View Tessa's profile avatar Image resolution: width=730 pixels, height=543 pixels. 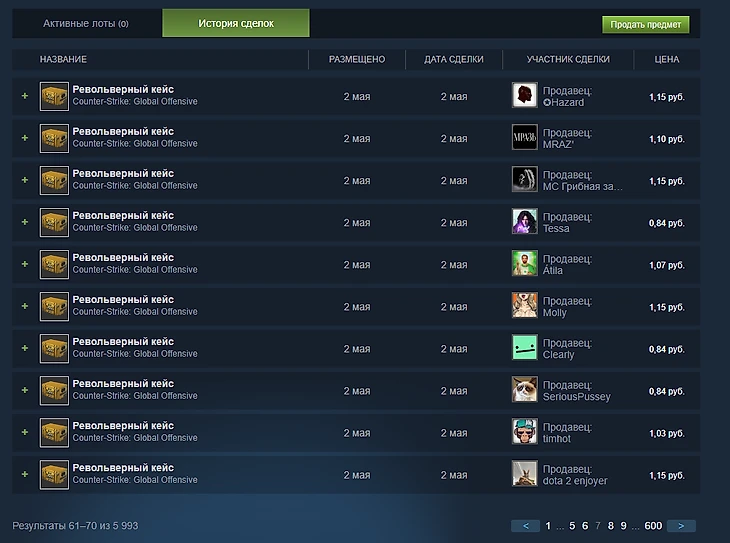pyautogui.click(x=525, y=221)
